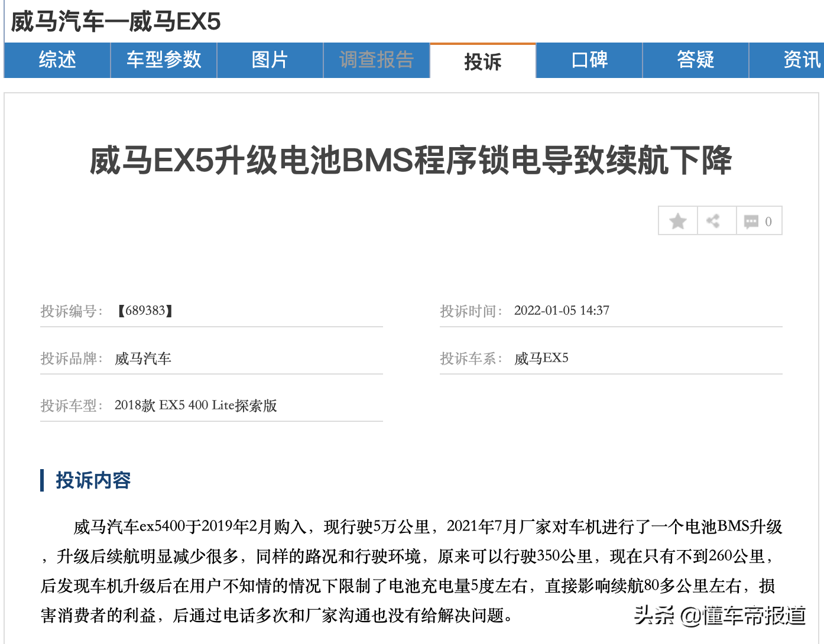Open comments via speech bubble icon
The height and width of the screenshot is (644, 824).
[x=751, y=222]
